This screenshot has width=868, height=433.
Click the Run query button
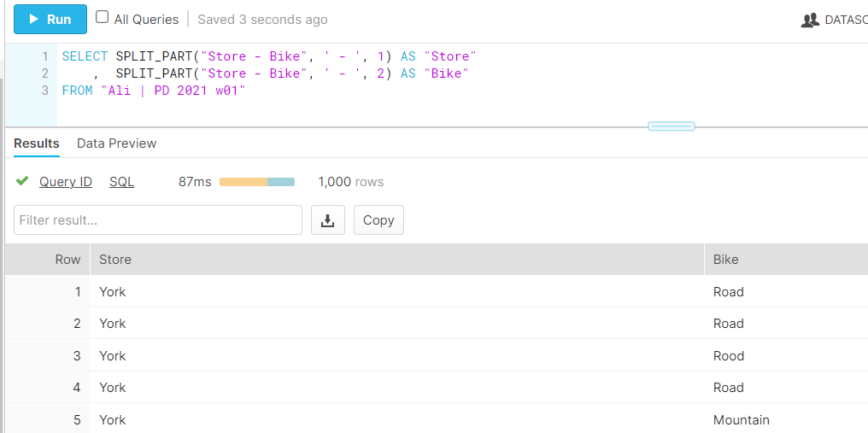coord(50,19)
